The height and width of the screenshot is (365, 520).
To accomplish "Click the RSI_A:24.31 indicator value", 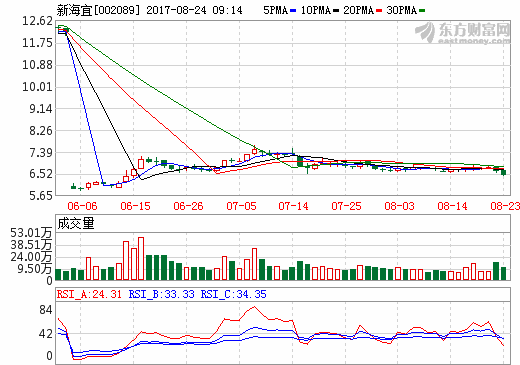I will (89, 294).
